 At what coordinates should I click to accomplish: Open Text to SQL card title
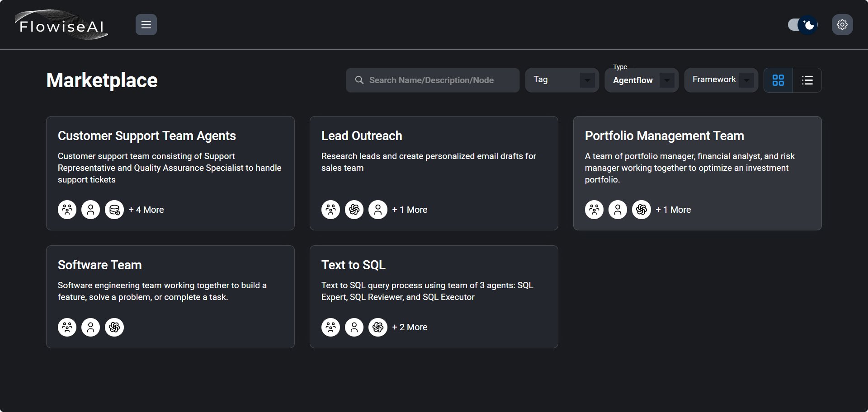tap(354, 265)
